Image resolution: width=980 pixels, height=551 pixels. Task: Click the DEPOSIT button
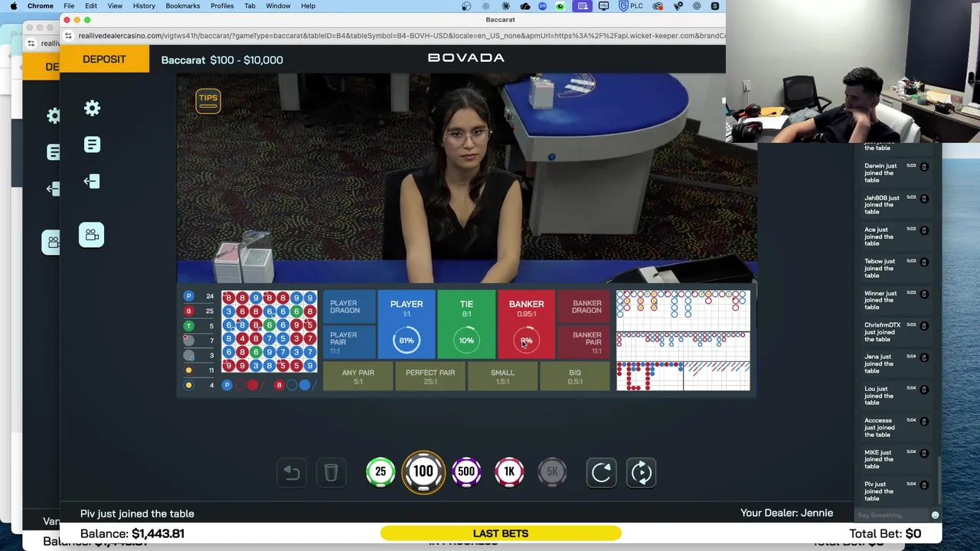[x=104, y=60]
